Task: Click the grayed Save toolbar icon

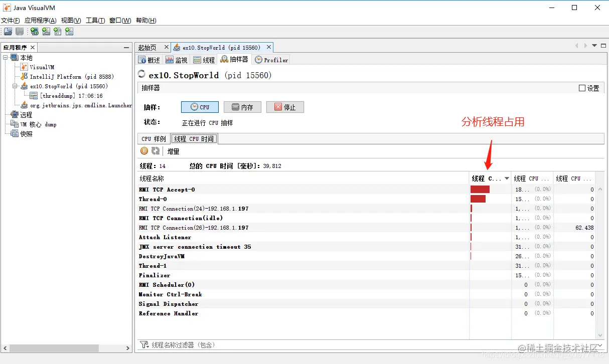Action: pos(20,32)
